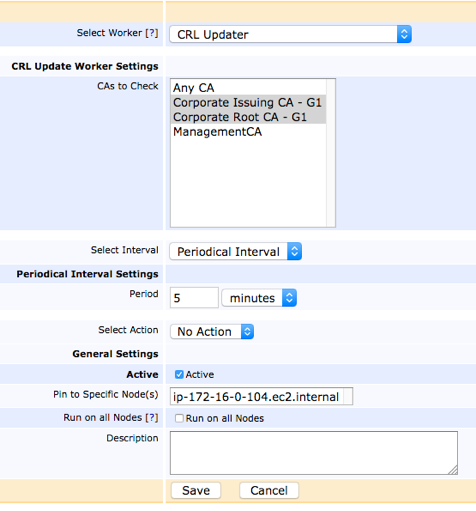Toggle the Active checkbox
The height and width of the screenshot is (511, 476).
coord(179,374)
